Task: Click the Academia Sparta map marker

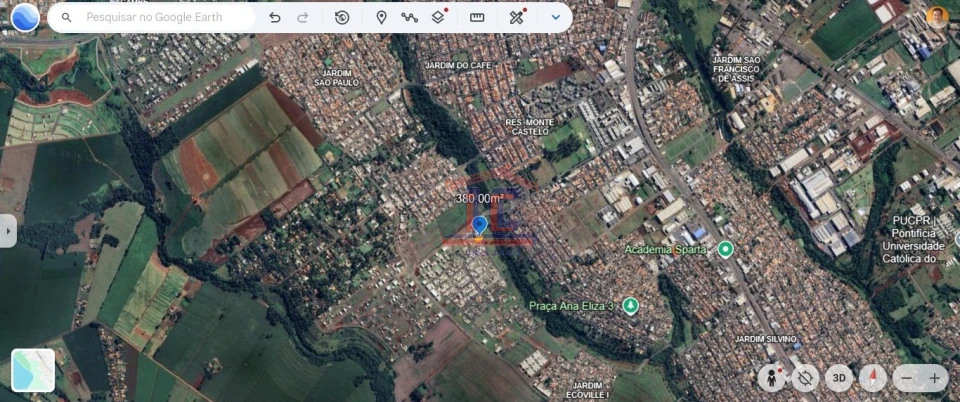Action: click(726, 249)
